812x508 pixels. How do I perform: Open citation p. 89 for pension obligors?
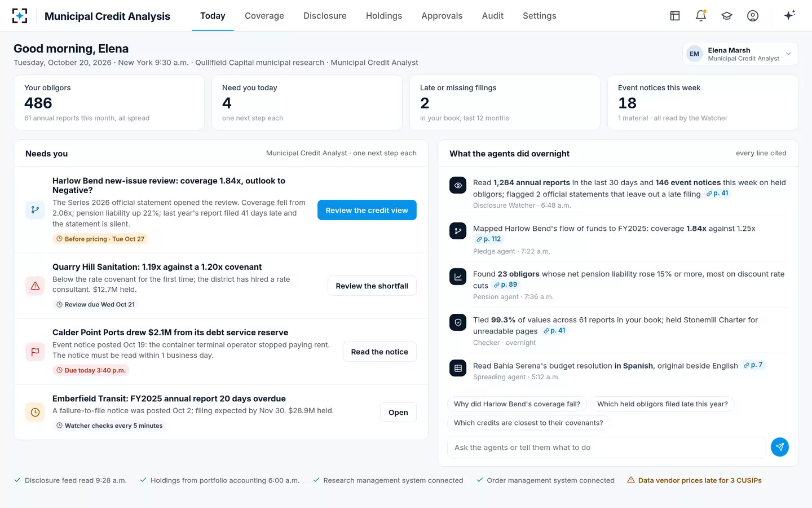505,285
